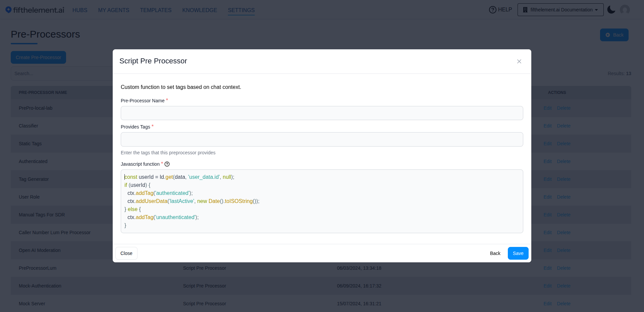Screen dimensions: 644x312
Task: Open the HELP question mark icon
Action: pyautogui.click(x=492, y=10)
